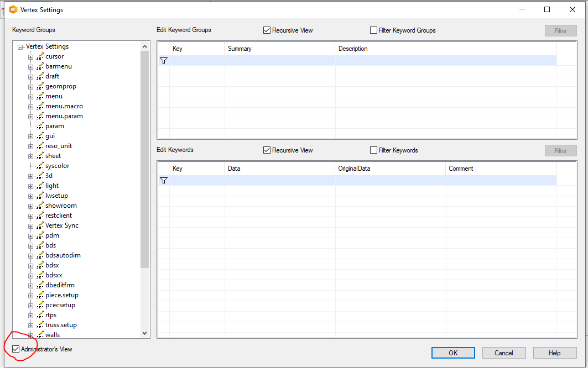Image resolution: width=588 pixels, height=368 pixels.
Task: Click the Vertex Sync group icon
Action: 40,225
